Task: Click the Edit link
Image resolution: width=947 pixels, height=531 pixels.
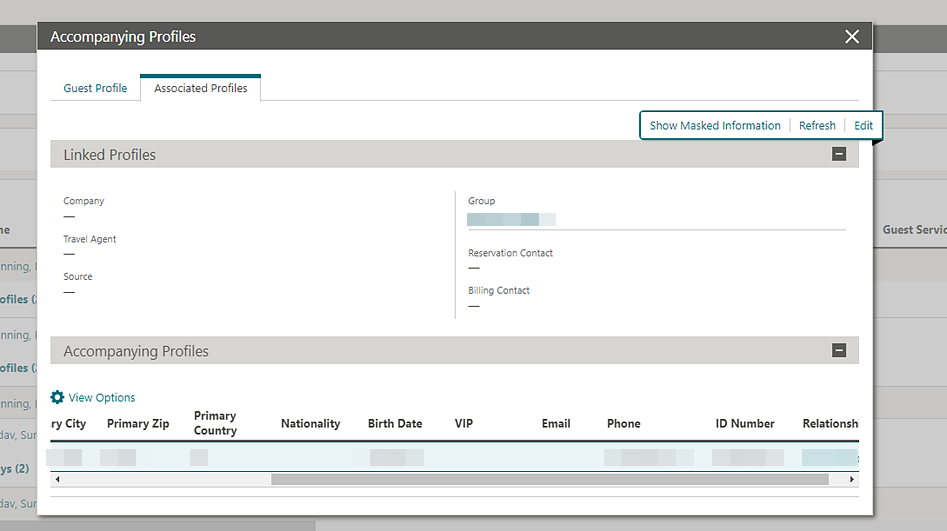Action: (x=863, y=126)
